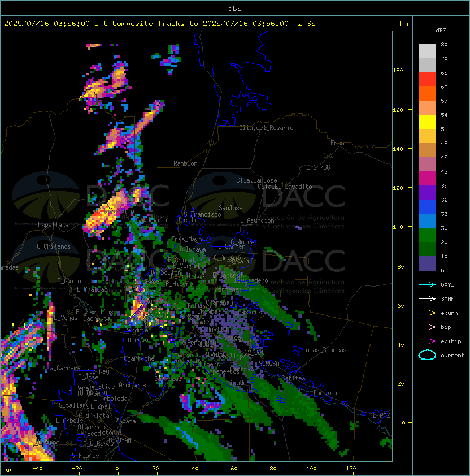Select the red 65-60 dBZ legend swatch
This screenshot has height=476, width=470.
click(427, 79)
